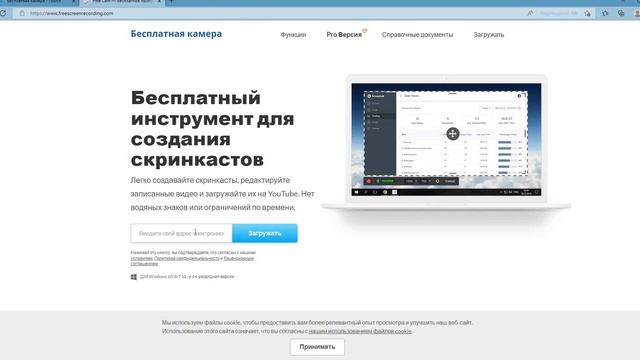Click the Бесплатный инструмент для создания скринкастов heading
Viewport: 640px width, 360px height.
pyautogui.click(x=212, y=129)
